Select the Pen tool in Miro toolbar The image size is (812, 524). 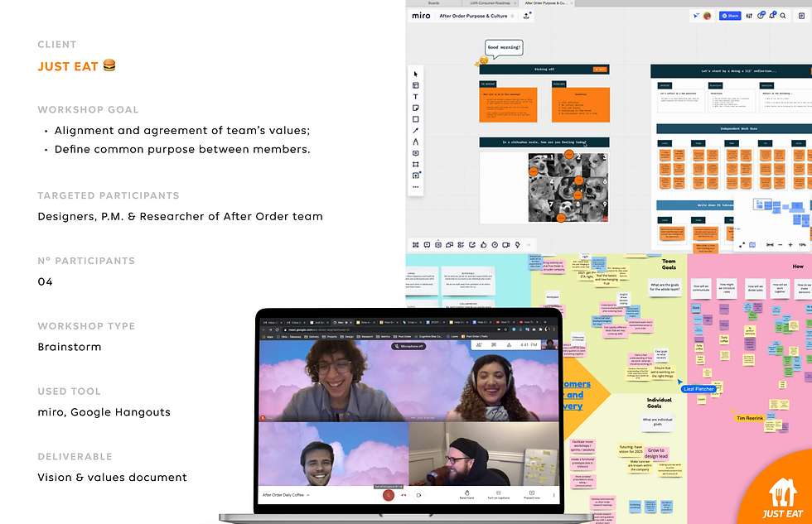[x=416, y=142]
